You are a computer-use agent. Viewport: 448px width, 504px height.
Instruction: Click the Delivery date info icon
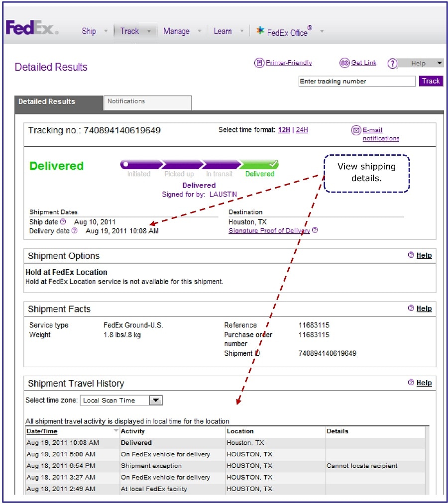75,231
